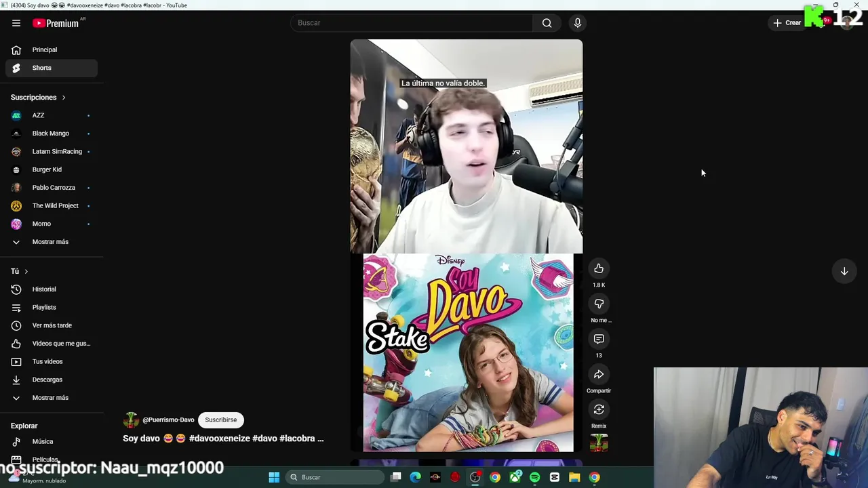Open The Wild Project channel
Viewport: 868px width, 488px height.
tap(52, 206)
